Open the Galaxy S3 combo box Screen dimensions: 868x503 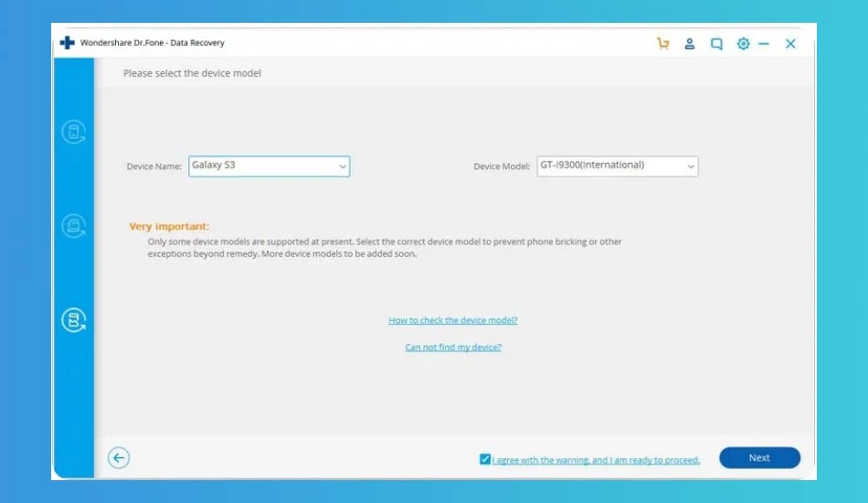[x=269, y=166]
